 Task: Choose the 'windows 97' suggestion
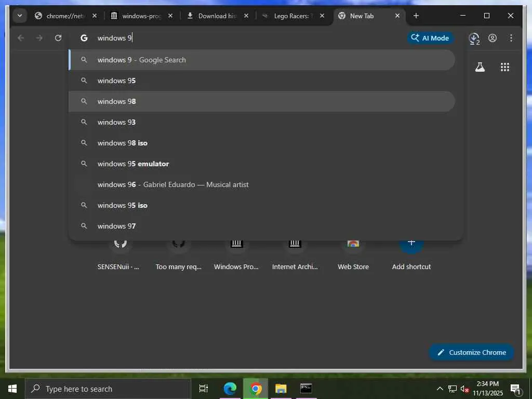coord(262,226)
